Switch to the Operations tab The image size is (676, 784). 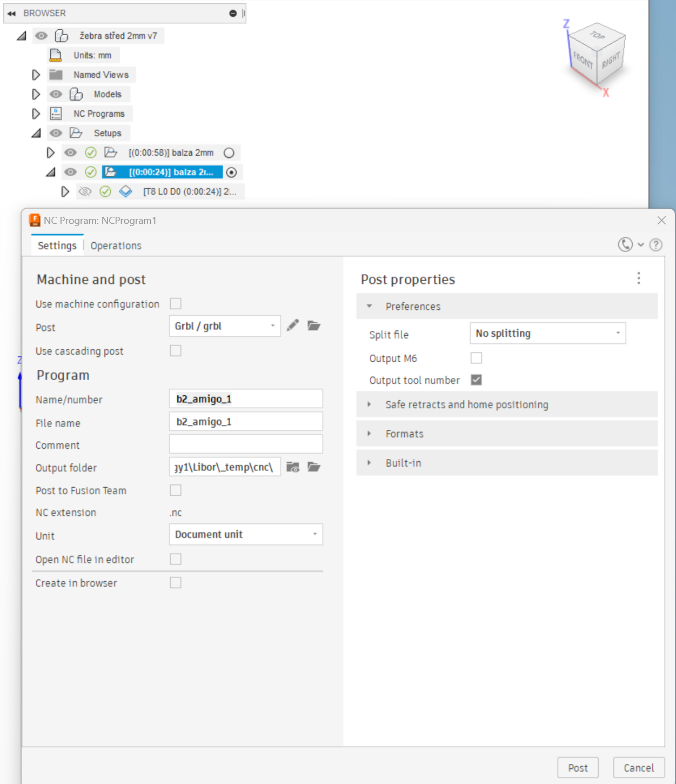116,245
